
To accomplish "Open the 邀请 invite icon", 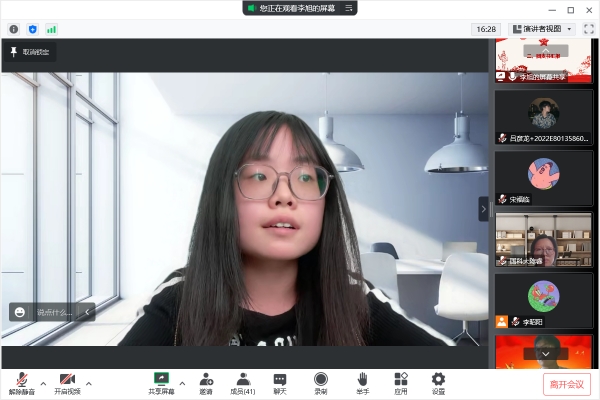I will click(x=206, y=383).
